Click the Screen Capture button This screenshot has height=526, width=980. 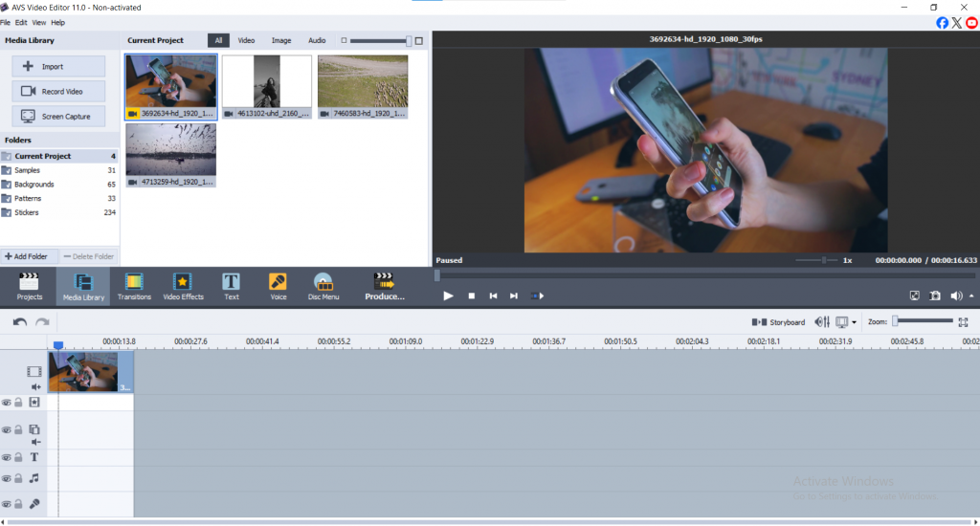59,117
